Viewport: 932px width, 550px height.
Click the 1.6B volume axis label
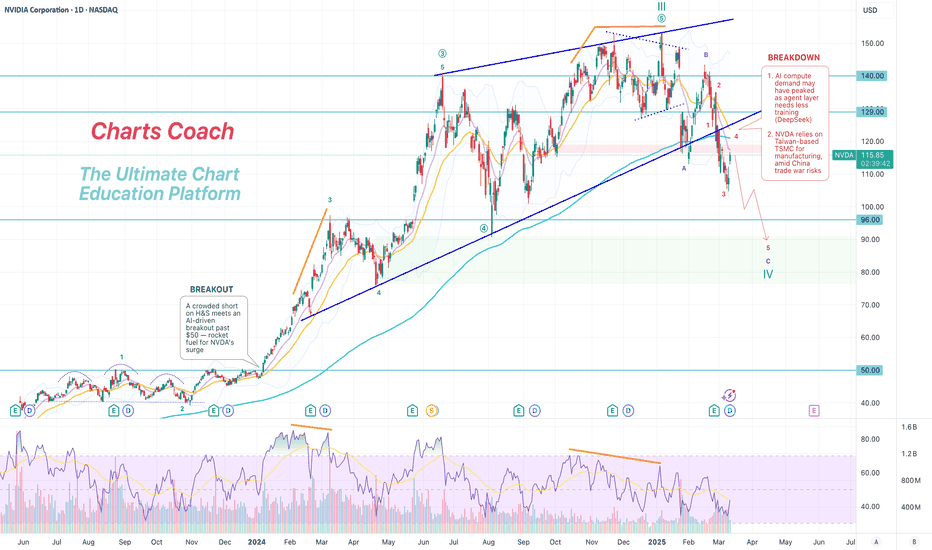(x=909, y=427)
